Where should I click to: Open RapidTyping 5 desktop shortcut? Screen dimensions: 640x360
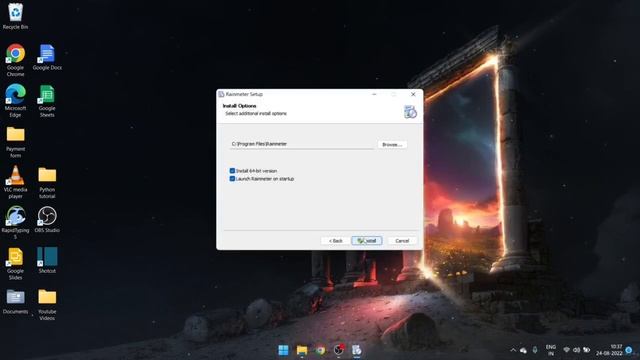pos(16,222)
